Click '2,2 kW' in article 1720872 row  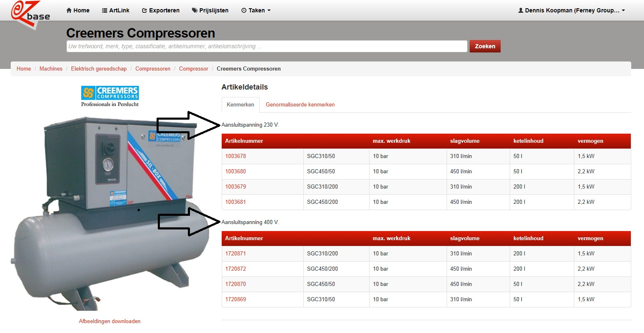coord(586,269)
